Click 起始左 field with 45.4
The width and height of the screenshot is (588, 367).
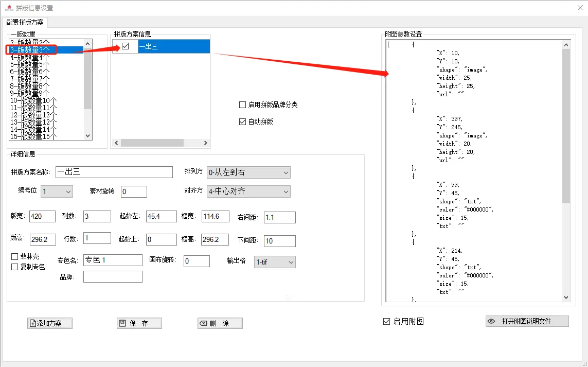coord(161,217)
